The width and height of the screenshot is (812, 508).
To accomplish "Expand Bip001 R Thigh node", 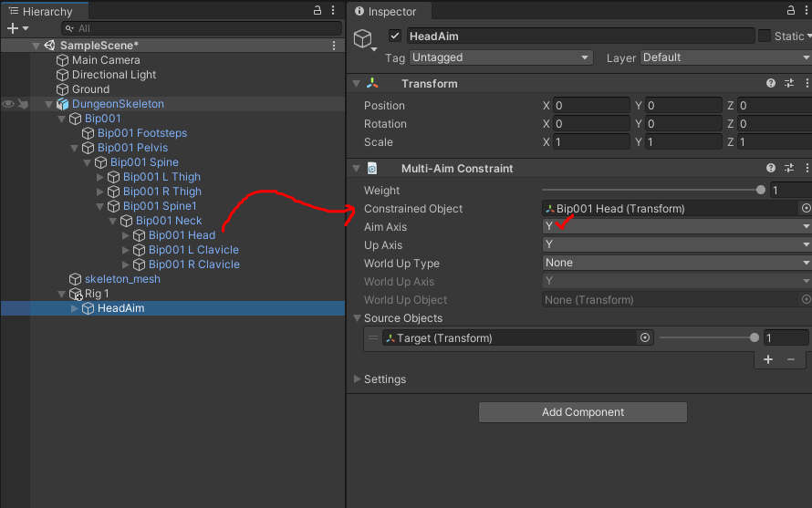I will 100,192.
